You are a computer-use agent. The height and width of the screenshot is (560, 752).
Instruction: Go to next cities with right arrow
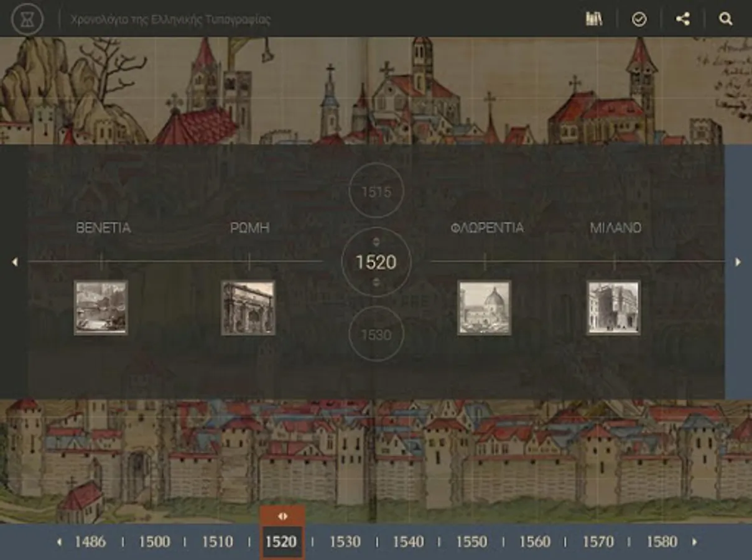[x=738, y=262]
